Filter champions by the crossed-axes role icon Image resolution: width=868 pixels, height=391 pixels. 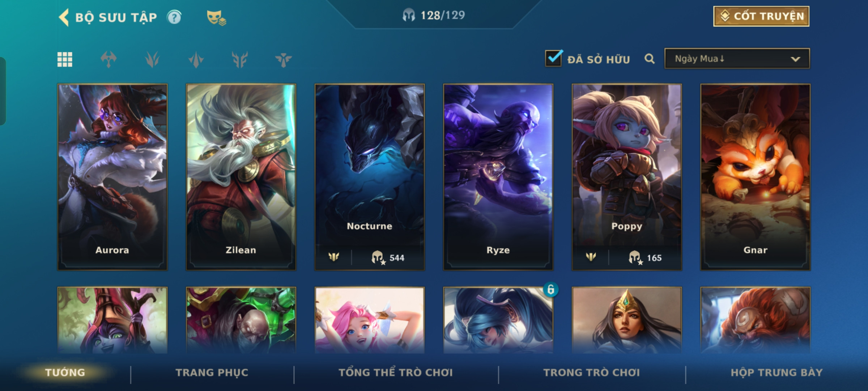pyautogui.click(x=109, y=59)
